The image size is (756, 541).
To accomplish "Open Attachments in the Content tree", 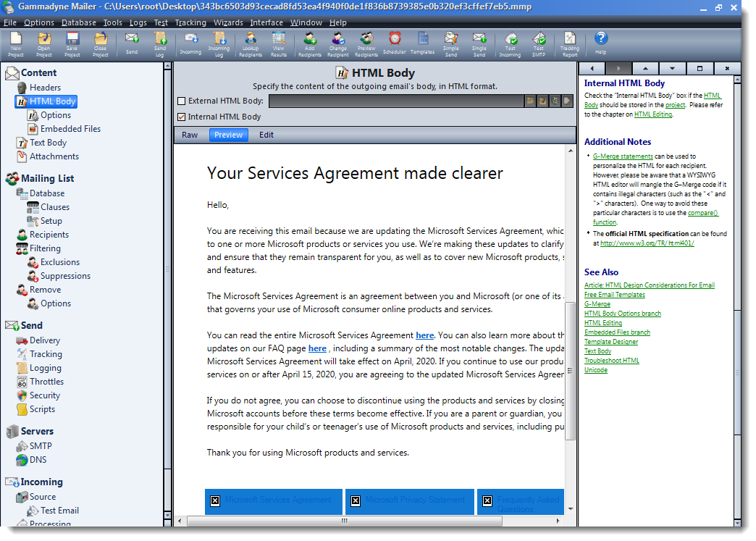I will pyautogui.click(x=54, y=156).
